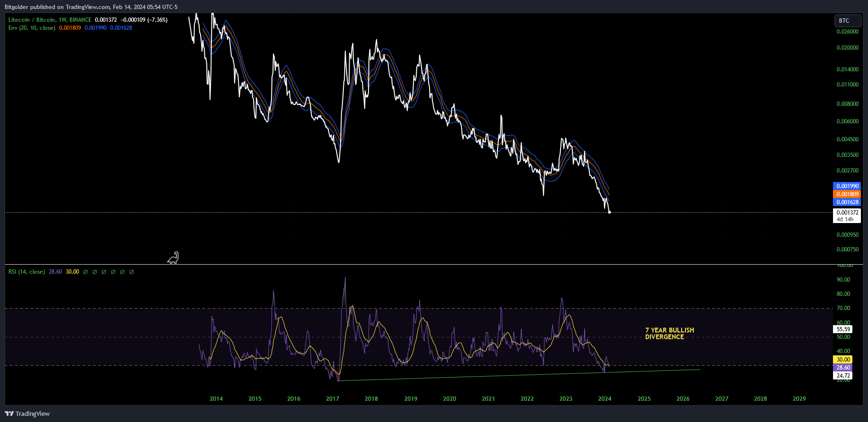Click the 2016 year label on time axis
Viewport: 868px width, 422px height.
(294, 399)
